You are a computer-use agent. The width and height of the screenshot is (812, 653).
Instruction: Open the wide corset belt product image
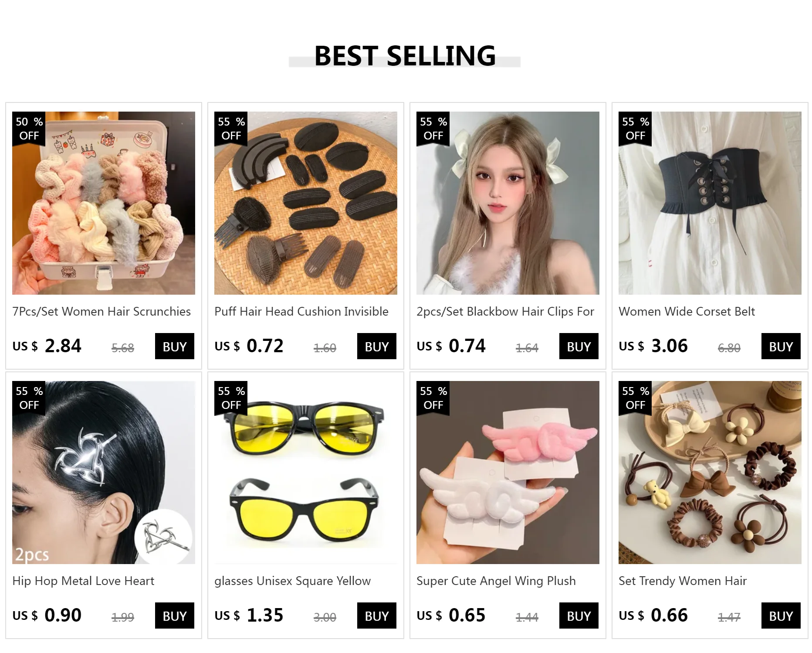[710, 203]
